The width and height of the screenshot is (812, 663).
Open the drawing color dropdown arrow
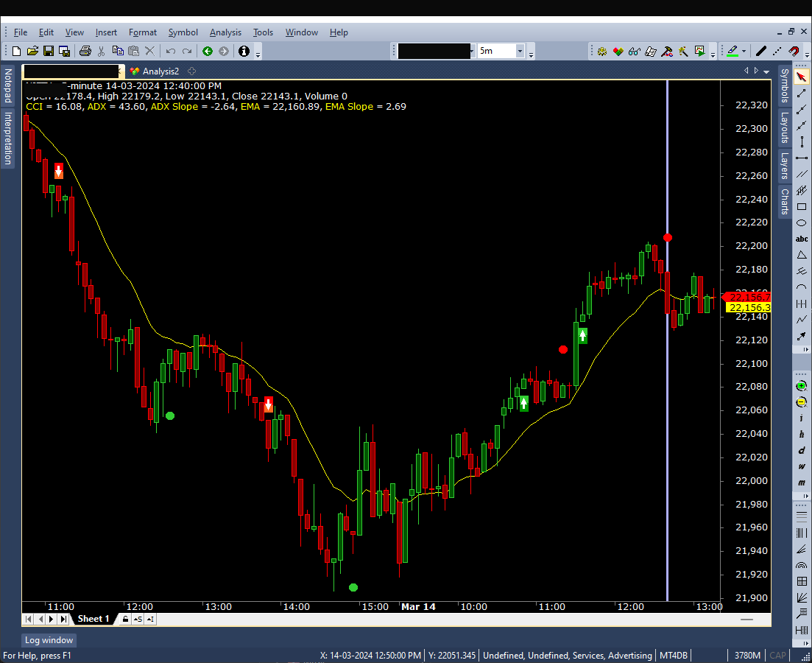click(744, 51)
